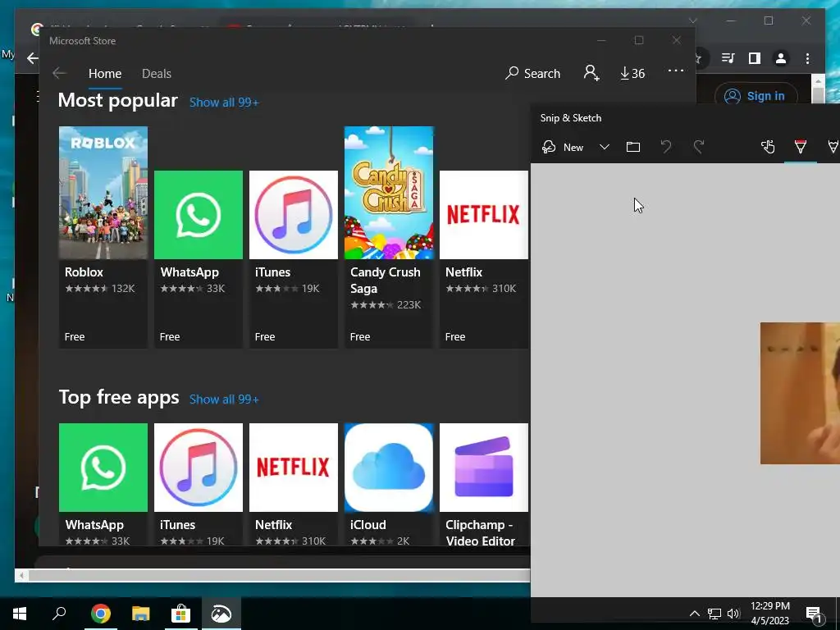Image resolution: width=840 pixels, height=630 pixels.
Task: Expand the New snip delay dropdown
Action: point(605,148)
